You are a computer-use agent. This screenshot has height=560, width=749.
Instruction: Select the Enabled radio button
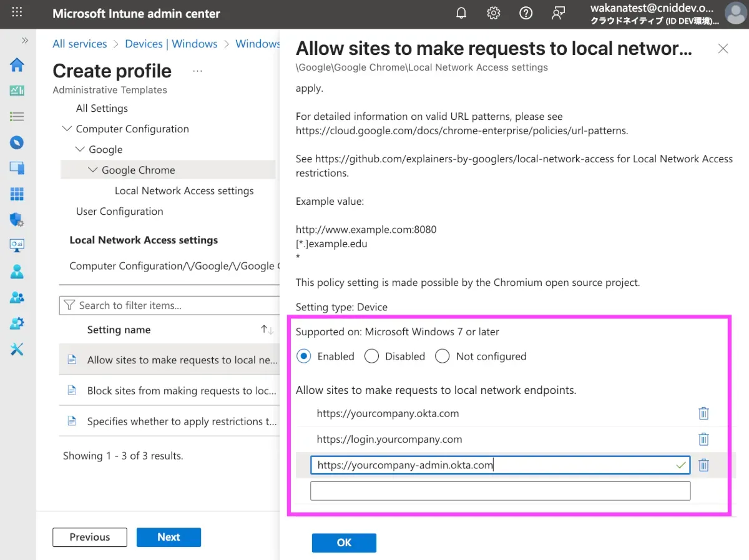[x=304, y=356]
